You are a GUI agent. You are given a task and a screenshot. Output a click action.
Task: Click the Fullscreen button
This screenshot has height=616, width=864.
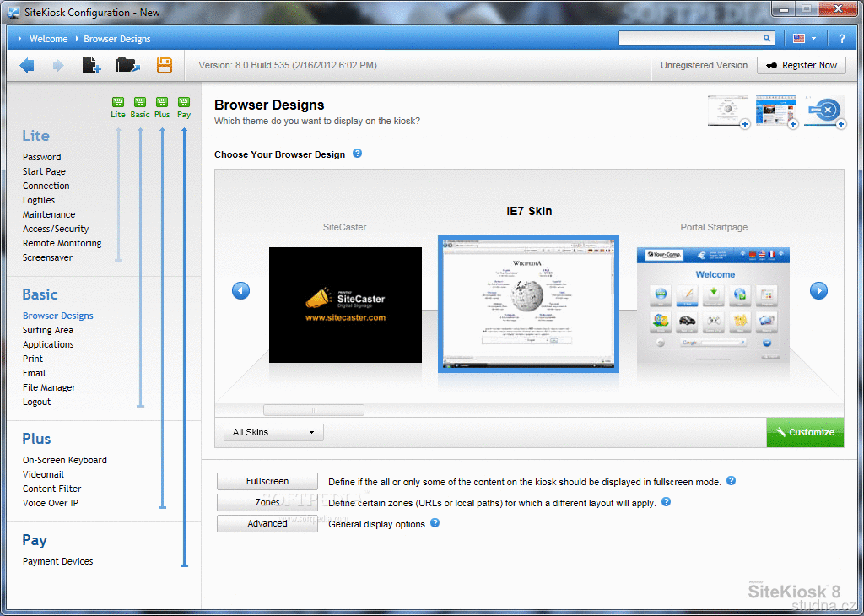click(267, 481)
